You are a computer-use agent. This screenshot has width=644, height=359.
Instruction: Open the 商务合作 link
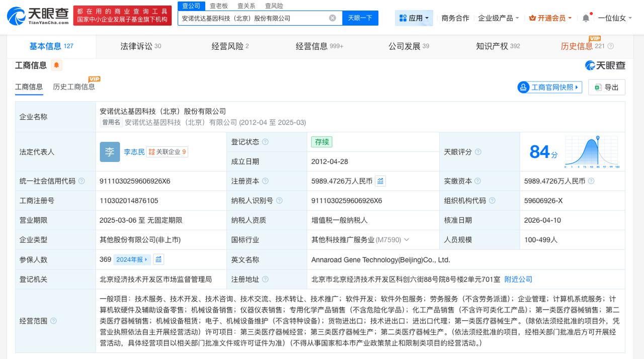(x=455, y=18)
